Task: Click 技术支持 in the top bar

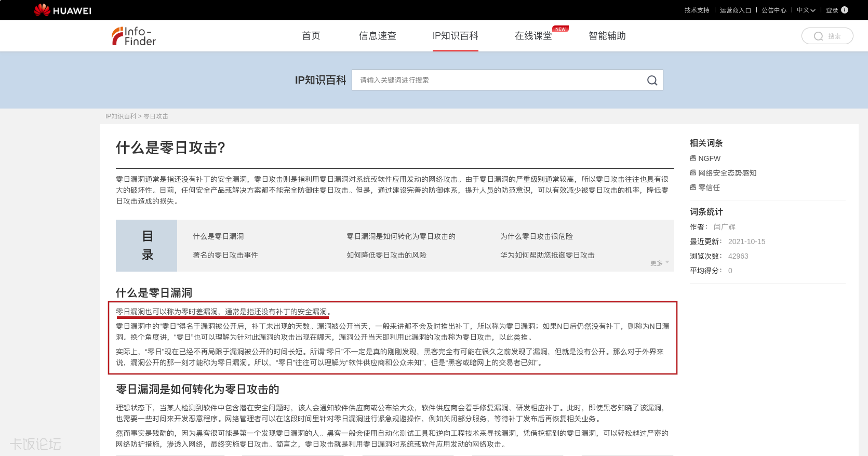Action: coord(697,10)
